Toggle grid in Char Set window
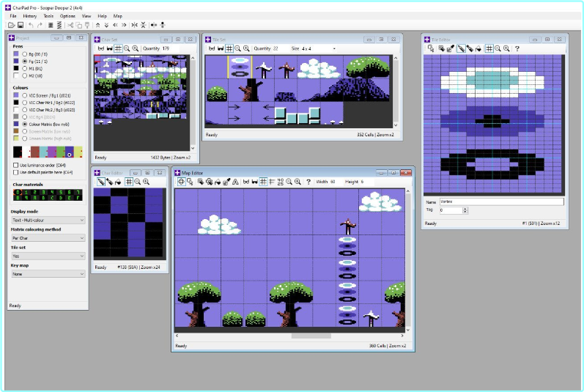 click(x=118, y=48)
